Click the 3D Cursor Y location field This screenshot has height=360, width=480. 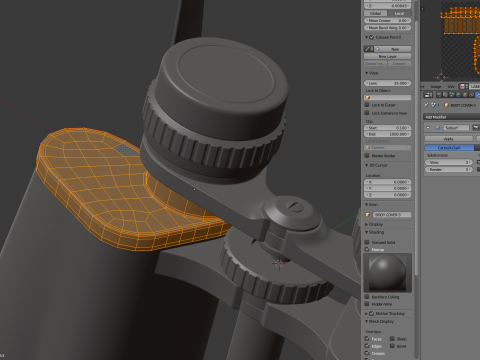click(x=387, y=188)
